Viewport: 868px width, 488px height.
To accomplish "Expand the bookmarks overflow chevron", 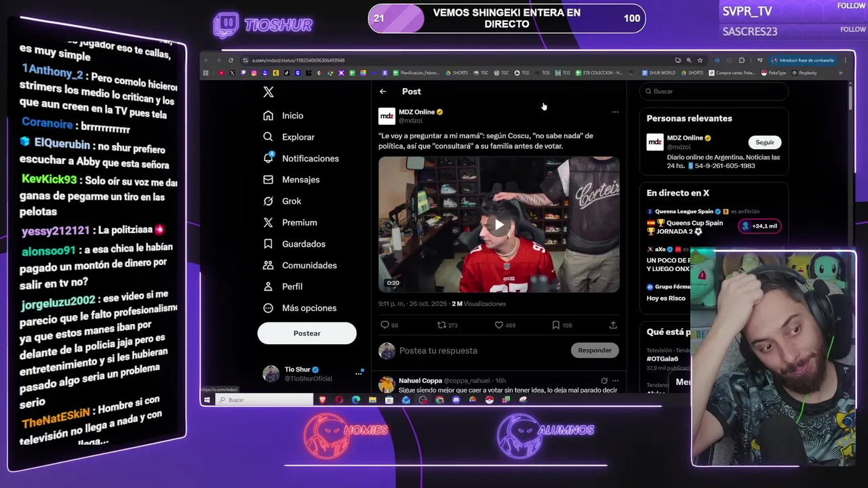I will tap(841, 73).
